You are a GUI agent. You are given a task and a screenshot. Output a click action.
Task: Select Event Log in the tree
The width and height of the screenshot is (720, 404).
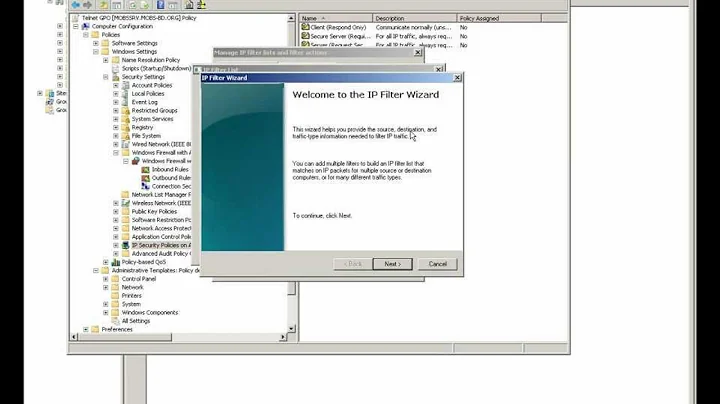145,102
